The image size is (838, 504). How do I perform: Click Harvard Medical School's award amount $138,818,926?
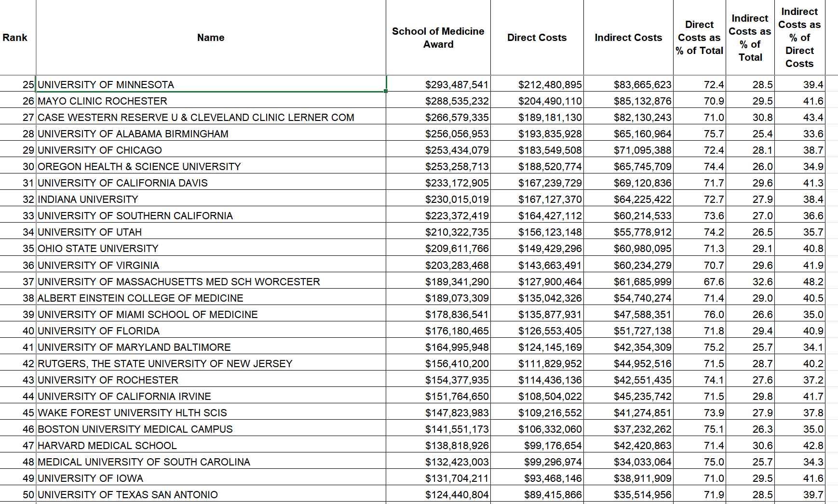click(x=456, y=446)
